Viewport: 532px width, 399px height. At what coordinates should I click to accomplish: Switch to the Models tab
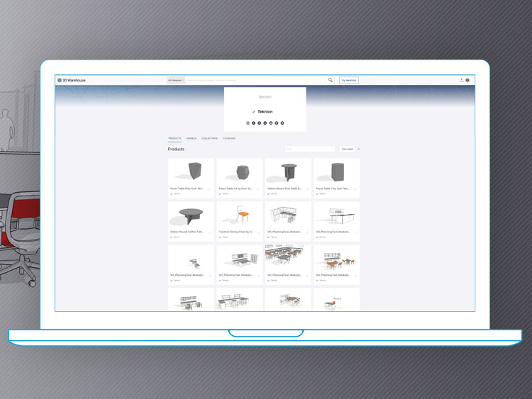pyautogui.click(x=192, y=138)
